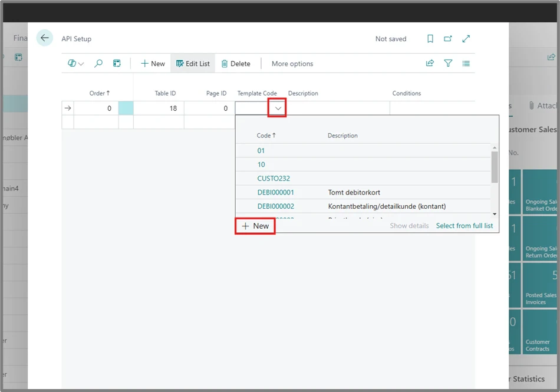Select the row arrow indicator
Viewport: 560px width, 392px height.
pyautogui.click(x=68, y=108)
